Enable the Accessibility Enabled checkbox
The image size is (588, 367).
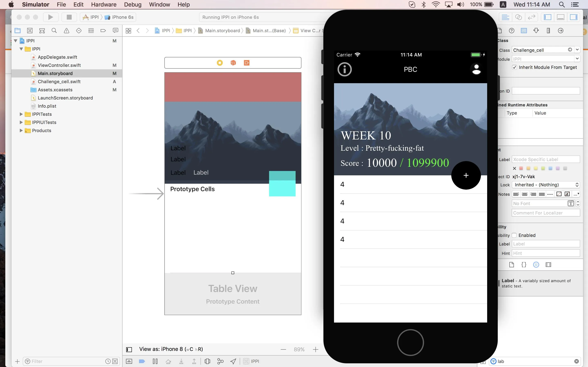514,235
